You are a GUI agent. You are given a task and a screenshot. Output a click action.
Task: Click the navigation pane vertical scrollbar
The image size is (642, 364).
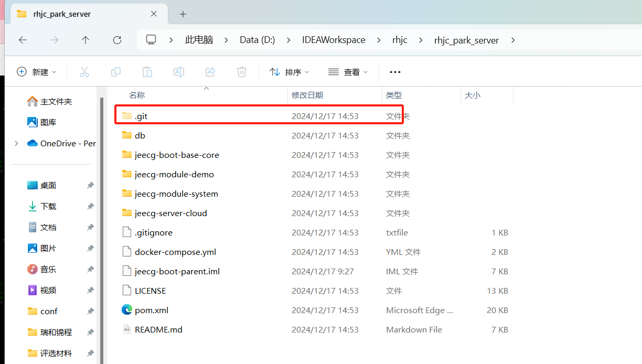tap(102, 231)
